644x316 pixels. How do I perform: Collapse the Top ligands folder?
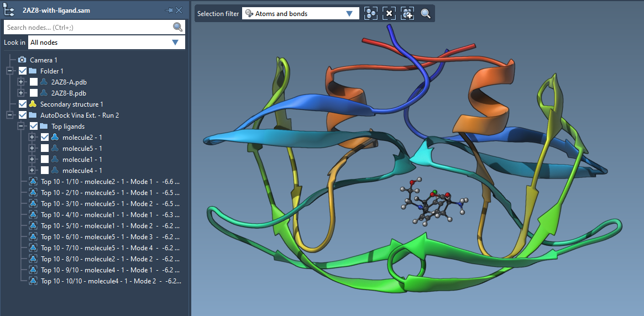[21, 126]
